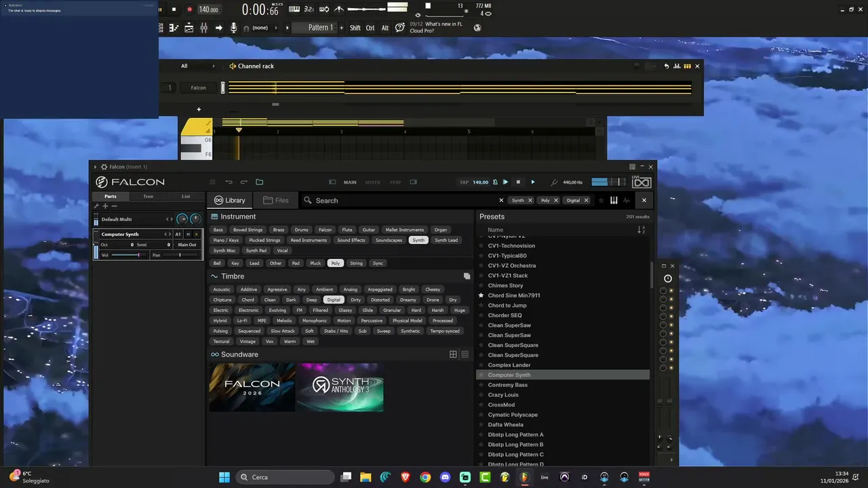
Task: Favorite star for Chord Sine Min7911
Action: click(481, 296)
